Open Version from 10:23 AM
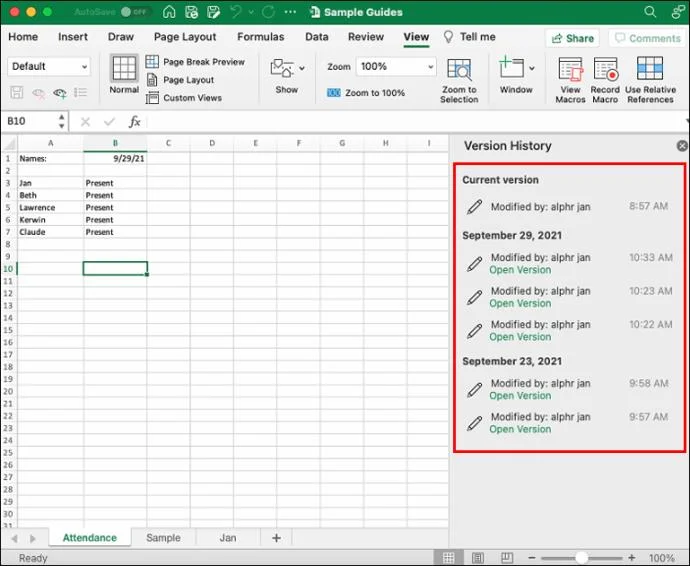690x566 pixels. click(x=520, y=303)
